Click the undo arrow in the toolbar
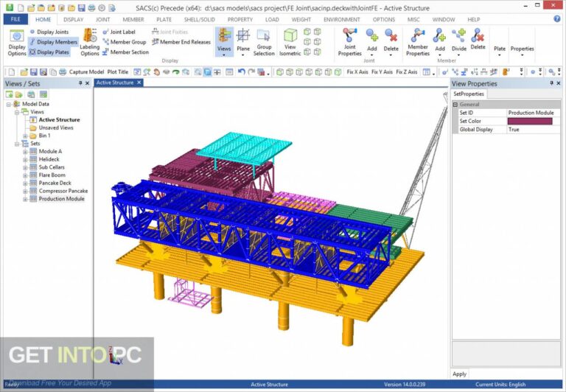This screenshot has width=566, height=392. (x=242, y=71)
